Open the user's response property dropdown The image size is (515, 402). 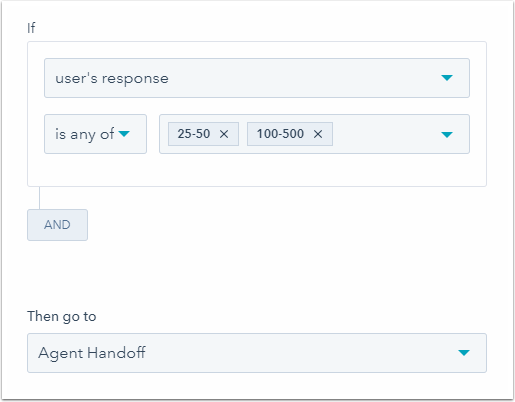coord(257,78)
